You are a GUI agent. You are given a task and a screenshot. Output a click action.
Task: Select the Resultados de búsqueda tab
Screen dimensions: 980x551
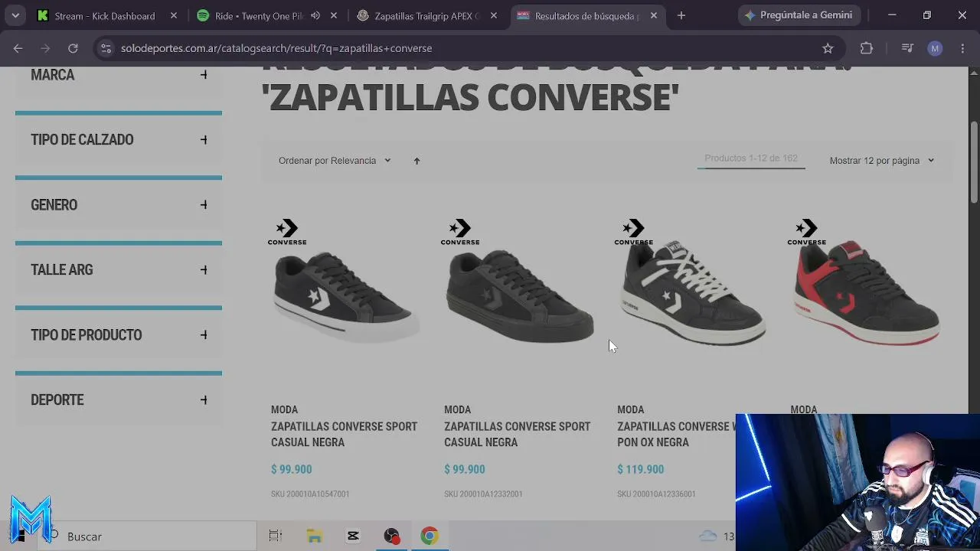coord(586,15)
